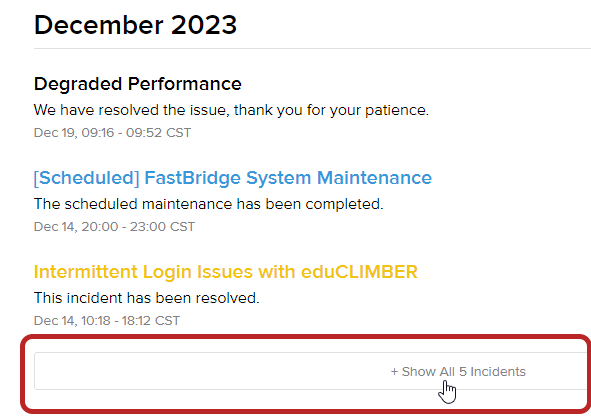Click the 'This incident has been resolved' text

[147, 298]
